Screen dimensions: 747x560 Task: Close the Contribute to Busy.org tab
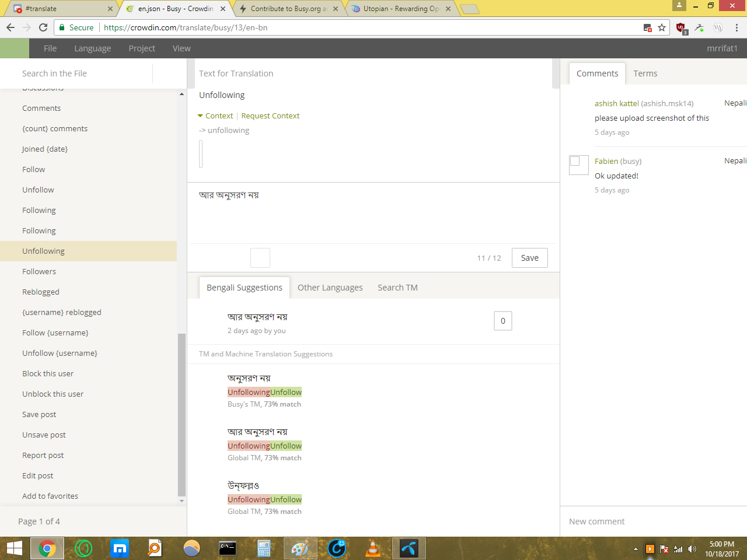(336, 9)
